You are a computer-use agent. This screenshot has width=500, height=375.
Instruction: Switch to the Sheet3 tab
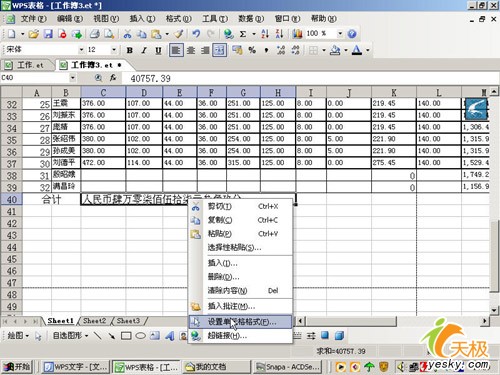(128, 321)
